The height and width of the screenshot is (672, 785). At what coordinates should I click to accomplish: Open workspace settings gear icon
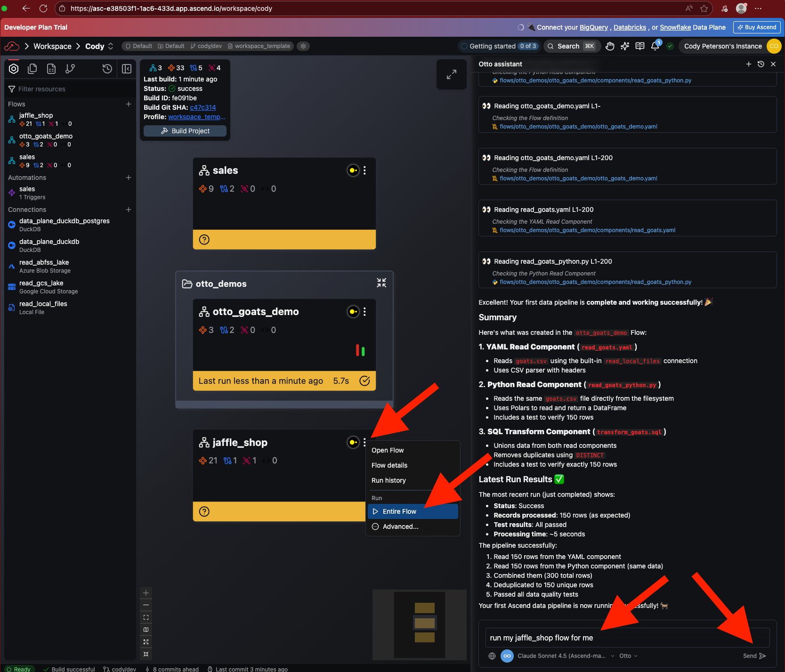(303, 46)
